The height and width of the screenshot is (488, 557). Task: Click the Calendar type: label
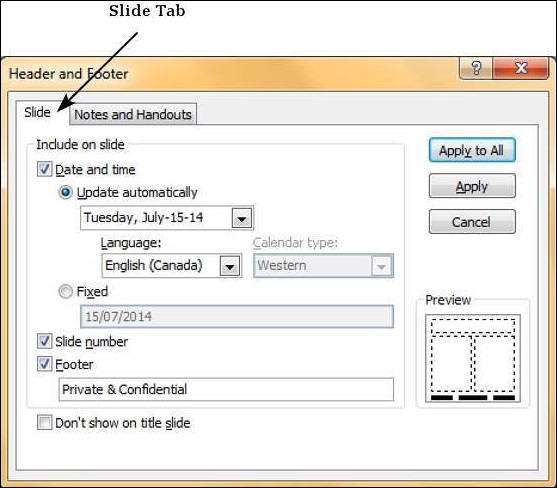pos(295,243)
